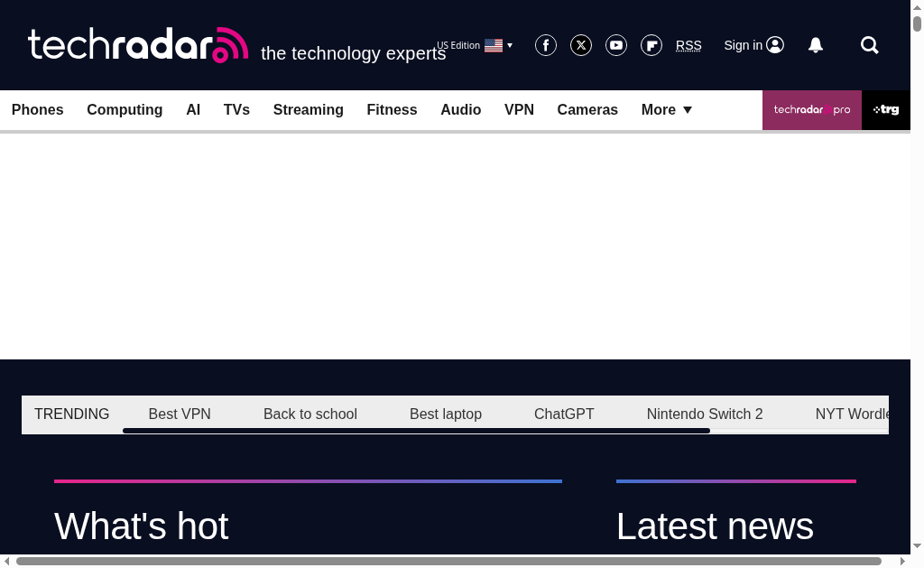The height and width of the screenshot is (568, 924).
Task: Click the page horizontal scrollbar thumb
Action: click(448, 561)
